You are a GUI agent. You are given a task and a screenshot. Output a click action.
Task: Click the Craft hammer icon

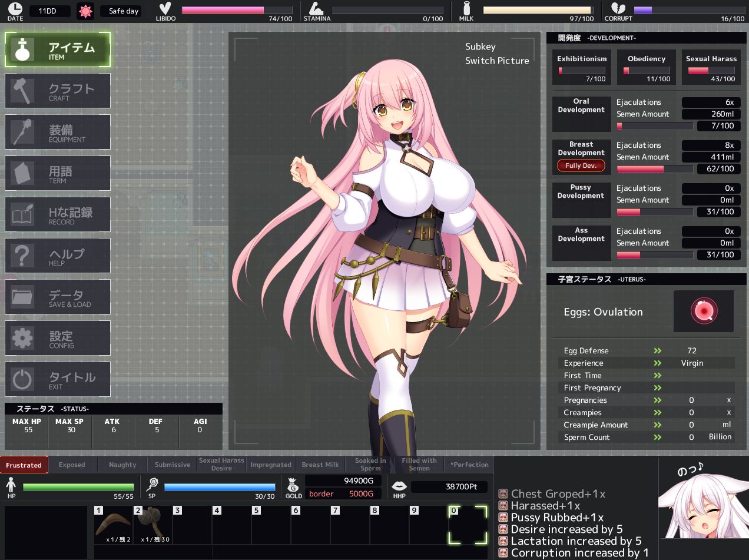pos(22,91)
